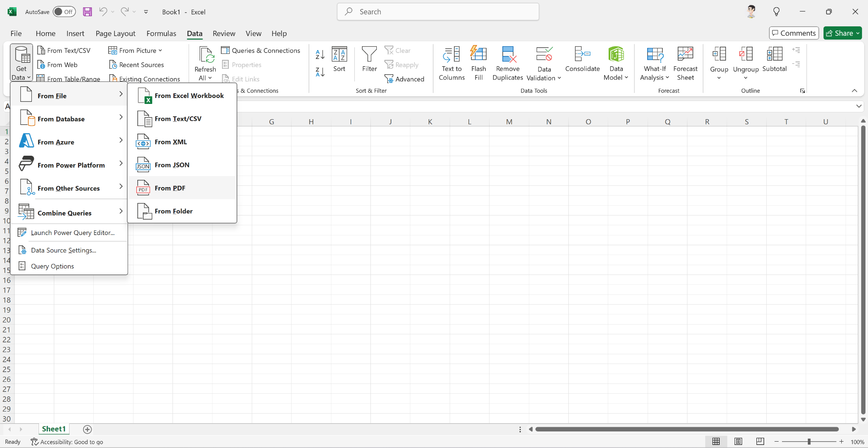This screenshot has height=448, width=868.
Task: Switch to Normal view in status bar
Action: (x=716, y=442)
